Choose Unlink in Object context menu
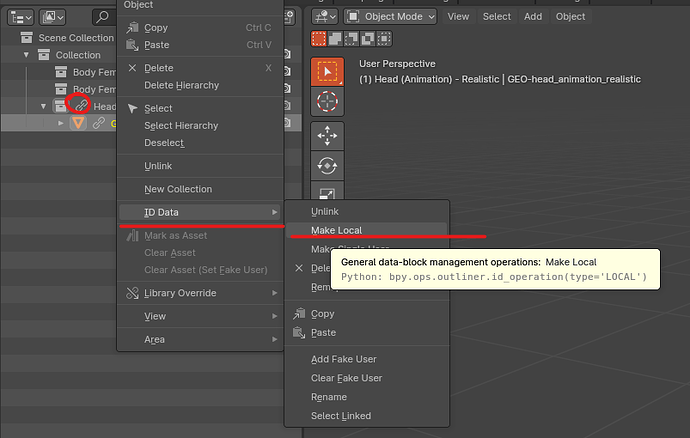Image resolution: width=690 pixels, height=438 pixels. 200,166
